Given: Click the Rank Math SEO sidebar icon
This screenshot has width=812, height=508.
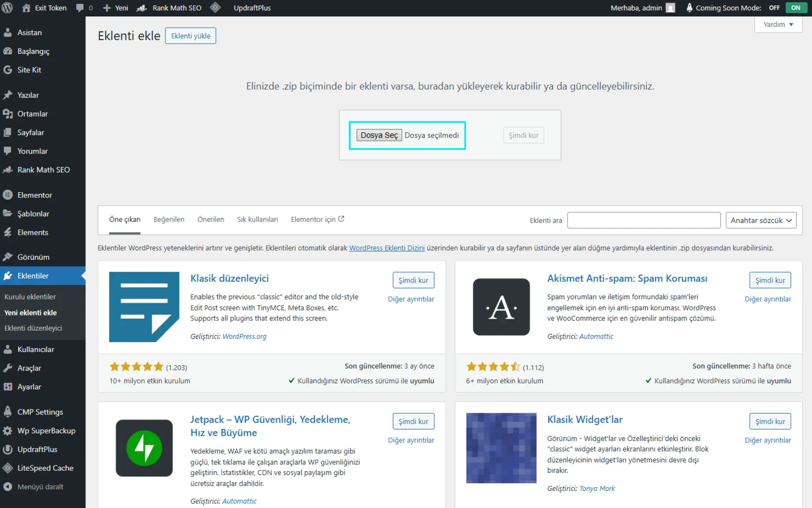Looking at the screenshot, I should point(8,170).
